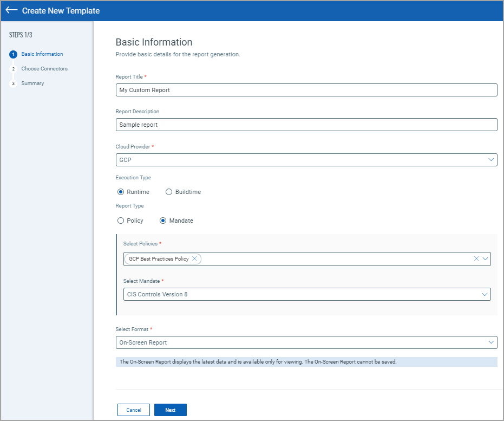The height and width of the screenshot is (421, 504).
Task: Choose Mandate report type
Action: [163, 221]
